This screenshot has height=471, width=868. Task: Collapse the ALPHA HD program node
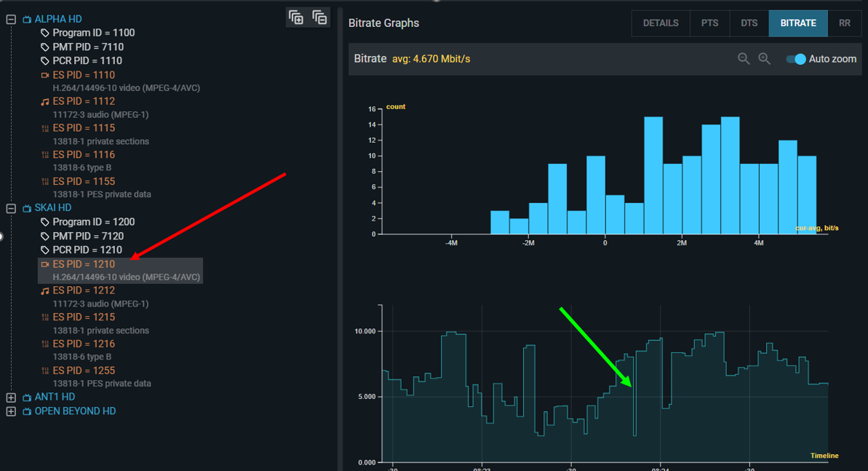(x=11, y=20)
